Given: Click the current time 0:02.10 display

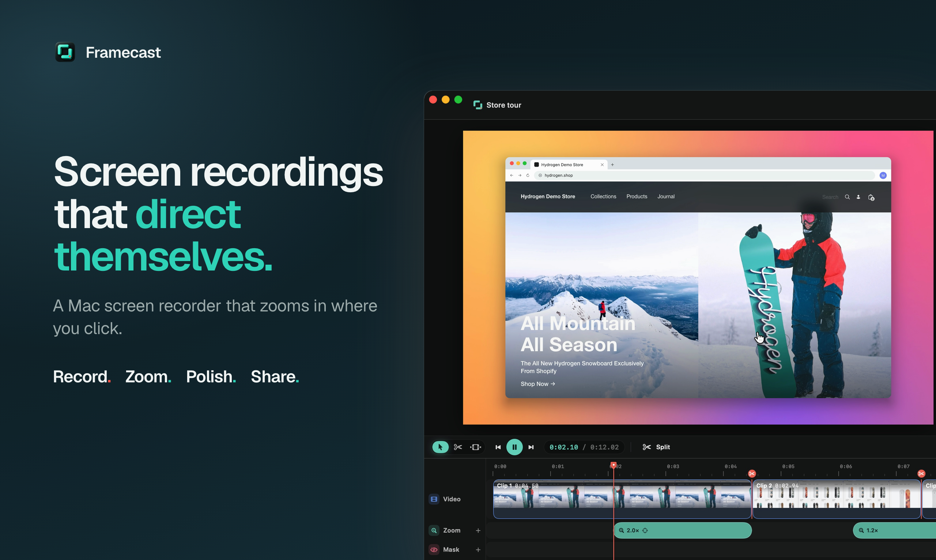Looking at the screenshot, I should click(x=563, y=447).
